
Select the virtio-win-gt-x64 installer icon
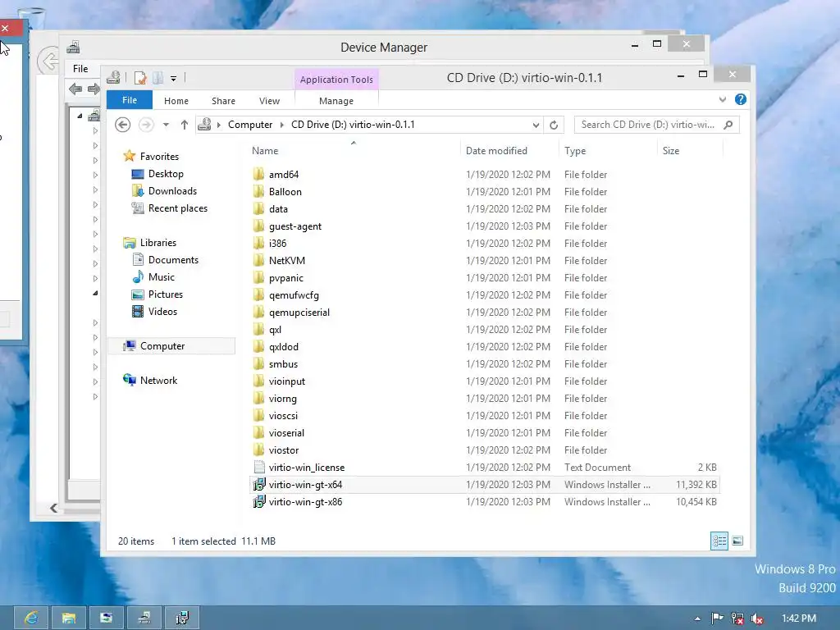tap(258, 484)
